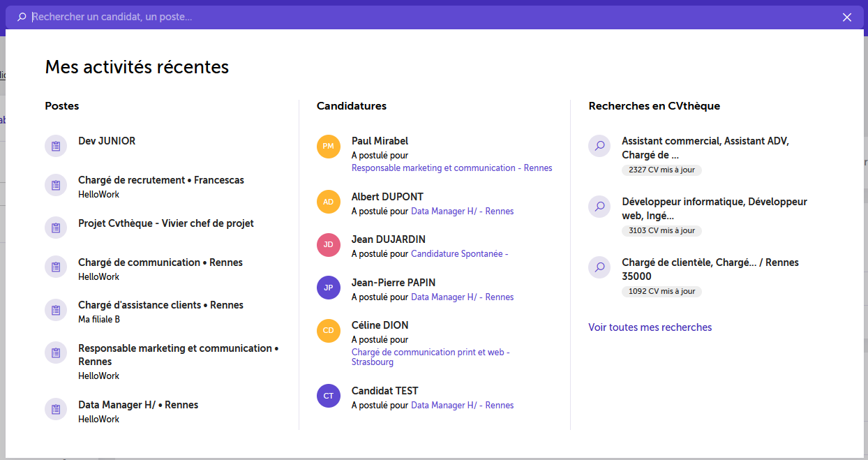868x460 pixels.
Task: Open Albert DUPONT's application
Action: pyautogui.click(x=433, y=203)
